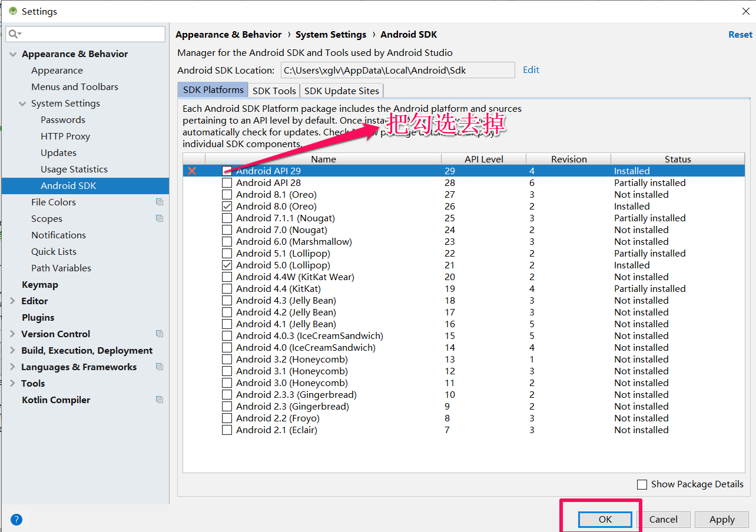Select the Android 4.0.3 (IceCreamSandwich) row
This screenshot has height=532, width=756.
(x=463, y=336)
